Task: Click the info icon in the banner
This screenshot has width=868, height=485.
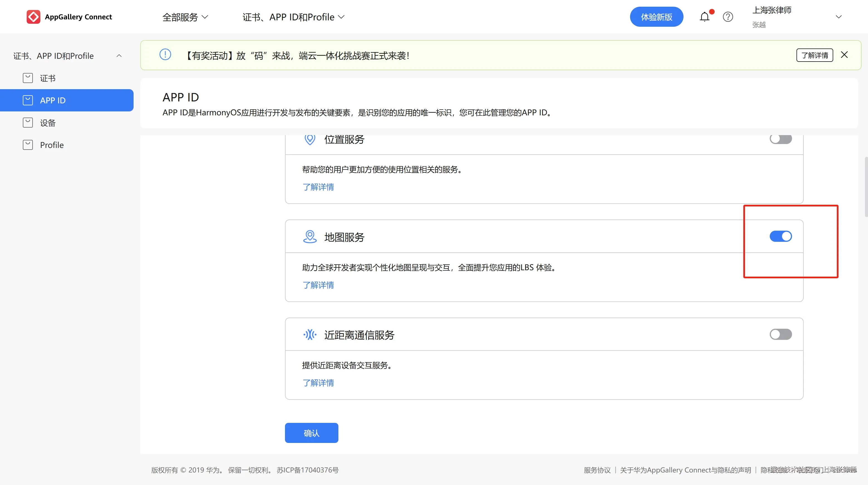Action: click(165, 55)
